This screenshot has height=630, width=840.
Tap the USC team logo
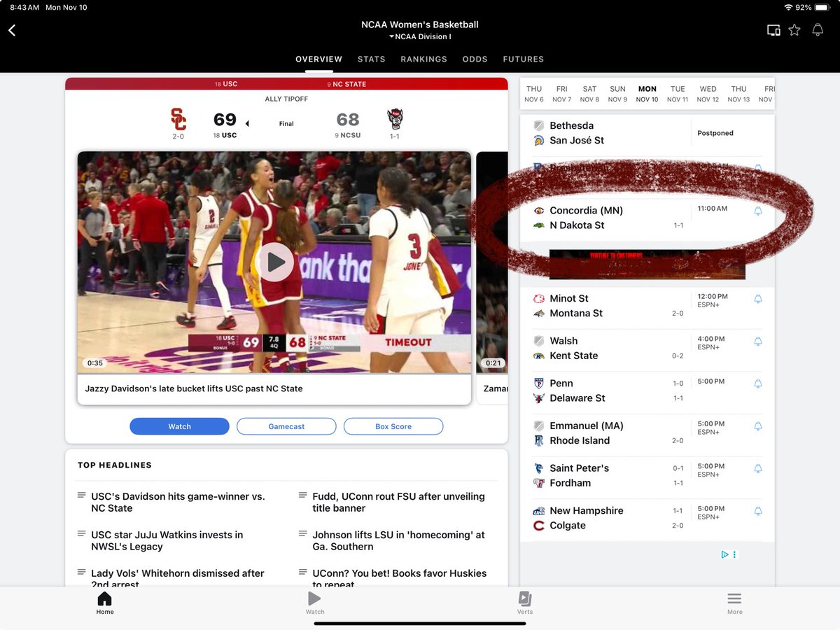tap(178, 119)
